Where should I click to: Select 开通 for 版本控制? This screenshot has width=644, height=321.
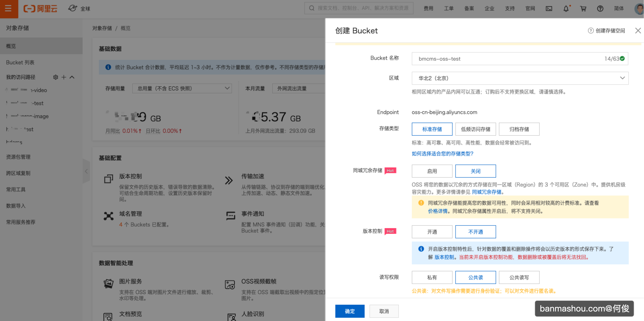pyautogui.click(x=432, y=232)
